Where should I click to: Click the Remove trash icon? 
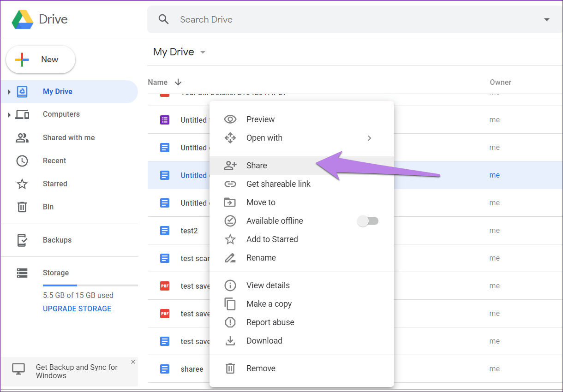pos(230,368)
